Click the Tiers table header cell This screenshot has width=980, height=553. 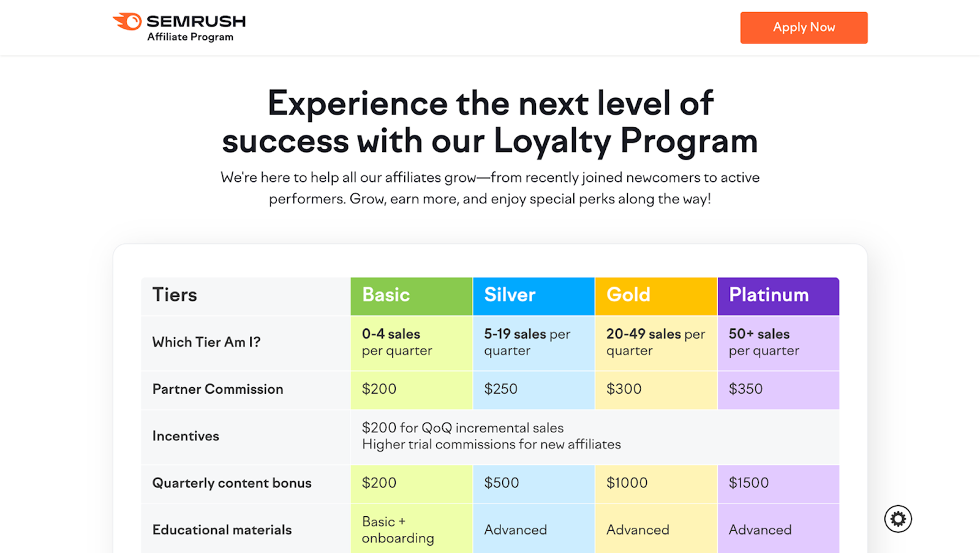(175, 295)
